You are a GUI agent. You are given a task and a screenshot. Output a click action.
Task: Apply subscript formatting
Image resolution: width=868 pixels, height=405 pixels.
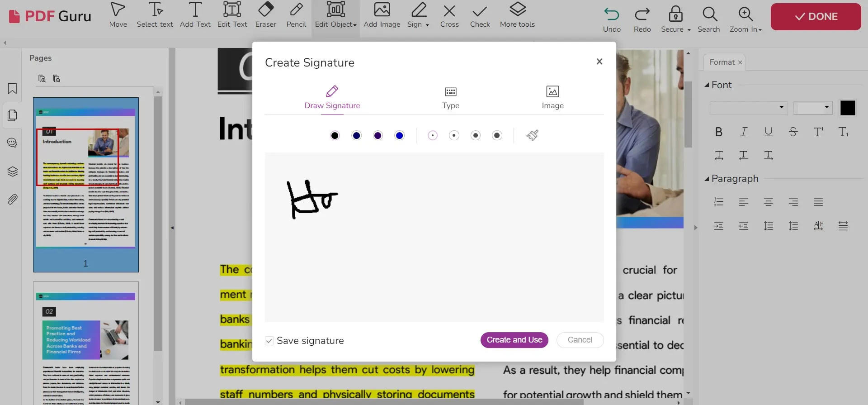tap(843, 132)
